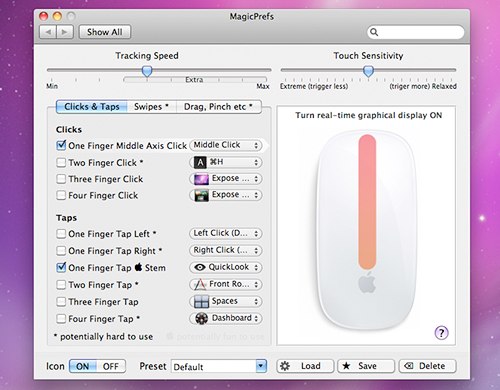Enable One Finger Tap Right checkbox
Image resolution: width=500 pixels, height=390 pixels.
click(x=61, y=250)
